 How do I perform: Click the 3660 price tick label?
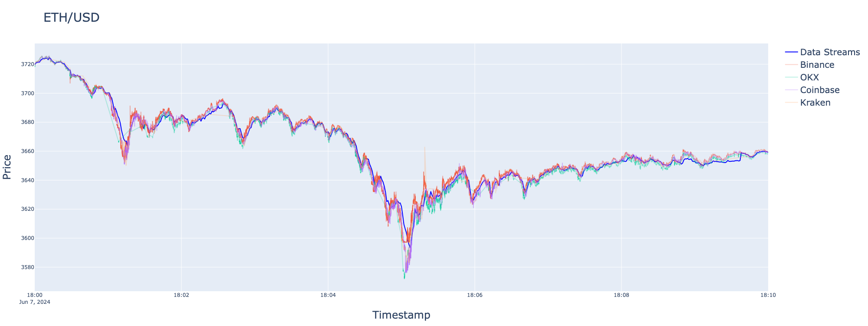[27, 151]
